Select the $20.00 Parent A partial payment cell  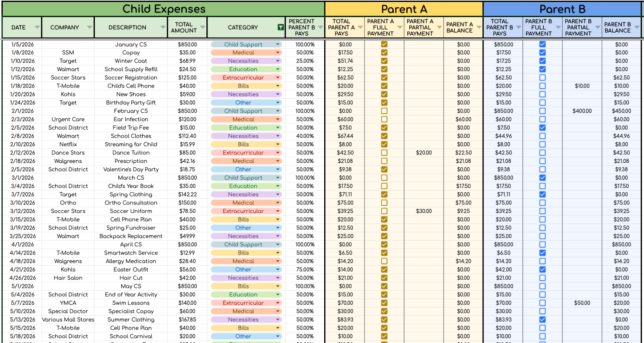pyautogui.click(x=424, y=152)
